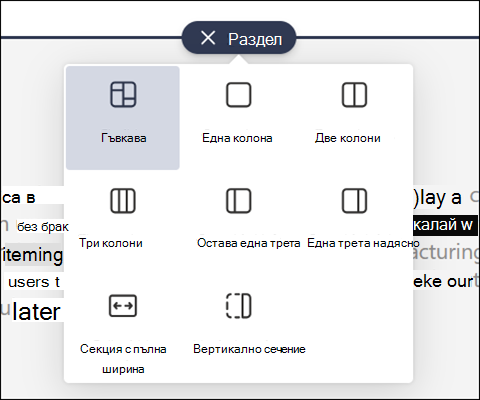Click the Гъвкава label text
The height and width of the screenshot is (400, 480).
tap(124, 138)
